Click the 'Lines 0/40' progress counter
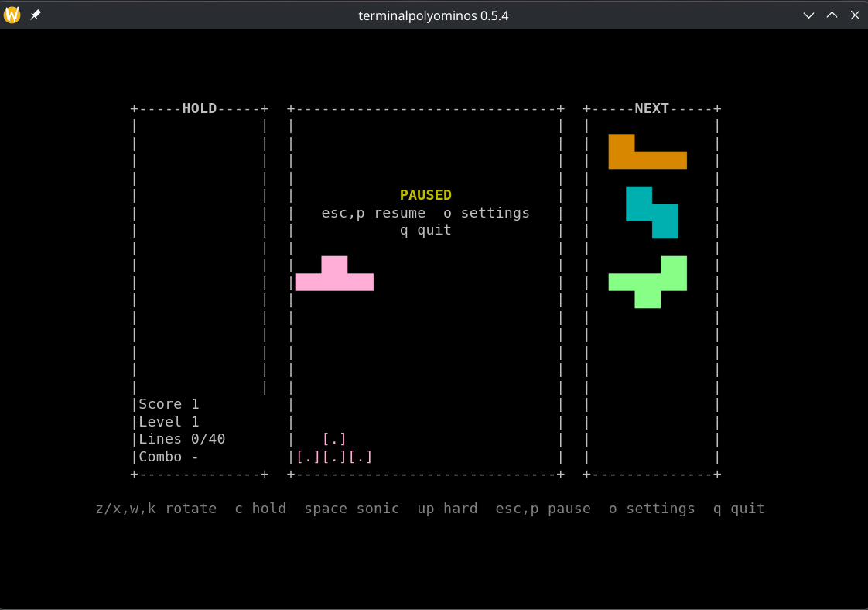This screenshot has width=868, height=610. (182, 439)
